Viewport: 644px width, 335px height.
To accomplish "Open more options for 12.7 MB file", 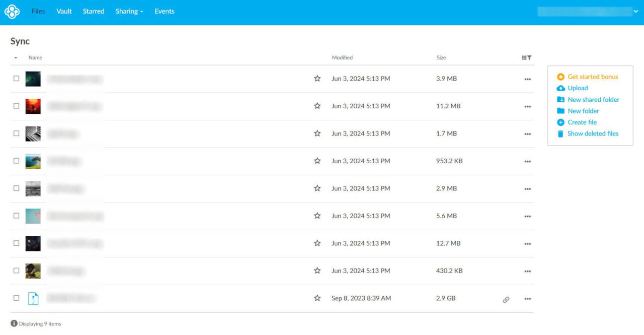I will [527, 243].
